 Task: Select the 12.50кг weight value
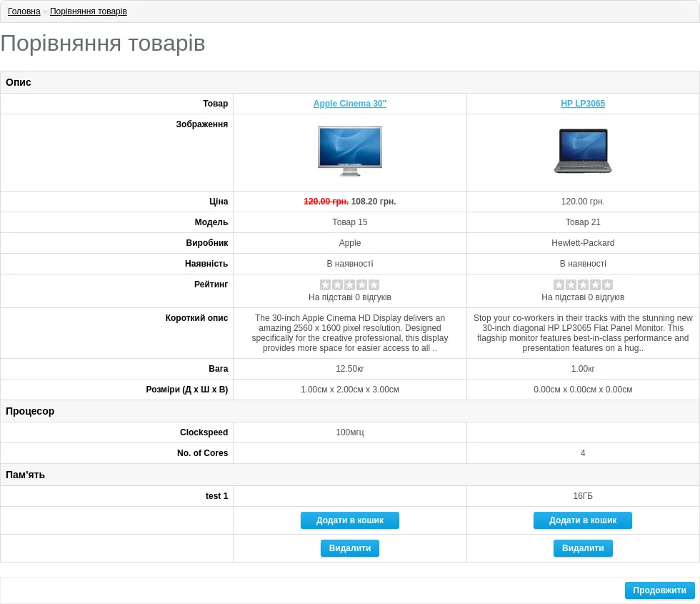point(349,369)
